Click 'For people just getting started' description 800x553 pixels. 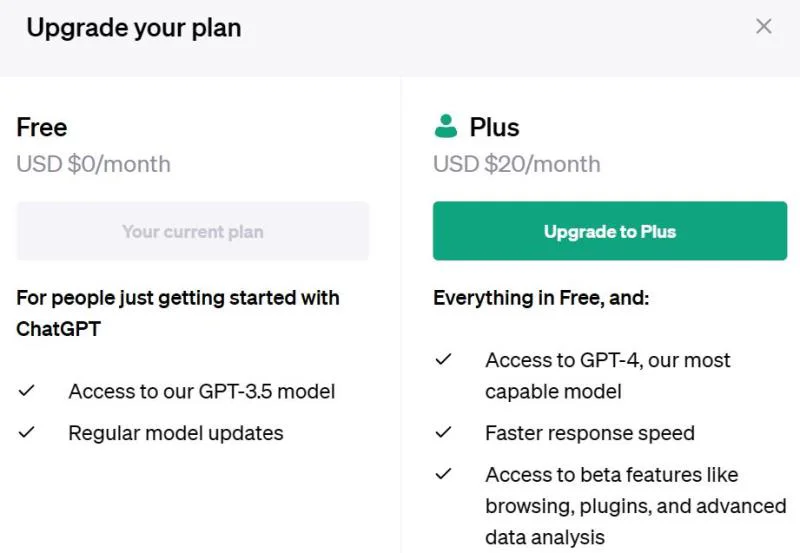pos(178,313)
